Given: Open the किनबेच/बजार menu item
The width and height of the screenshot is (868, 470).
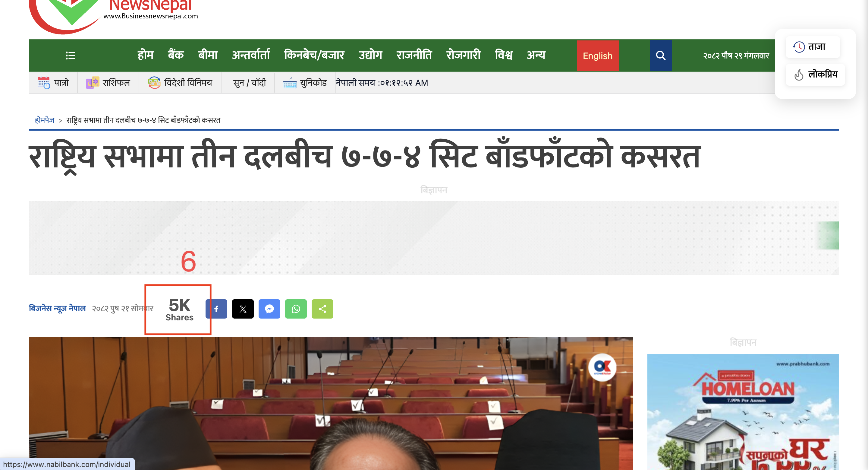Looking at the screenshot, I should [x=314, y=55].
